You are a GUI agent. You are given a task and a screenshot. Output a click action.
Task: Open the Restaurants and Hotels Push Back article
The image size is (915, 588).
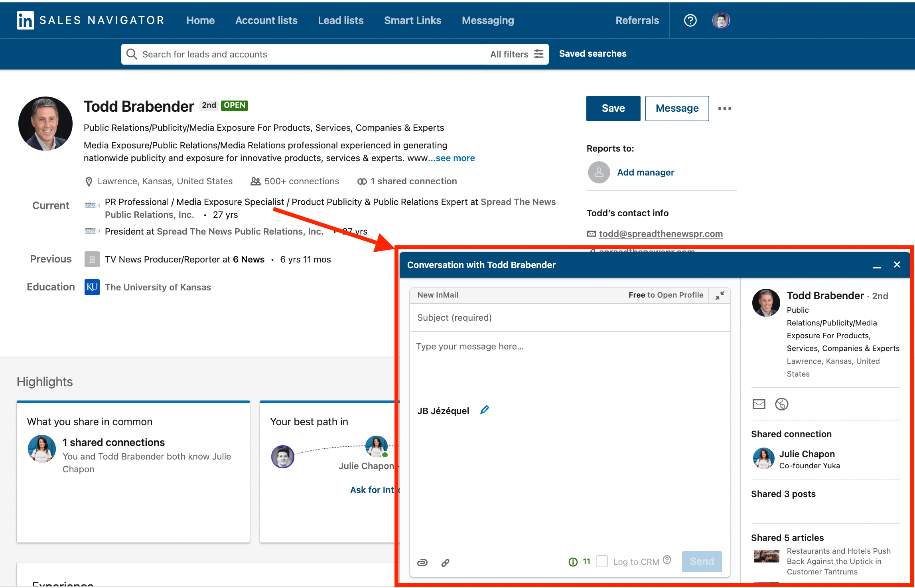[x=838, y=561]
